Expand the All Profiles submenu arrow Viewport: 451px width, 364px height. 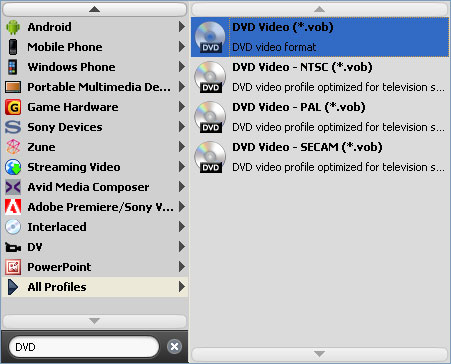[182, 287]
